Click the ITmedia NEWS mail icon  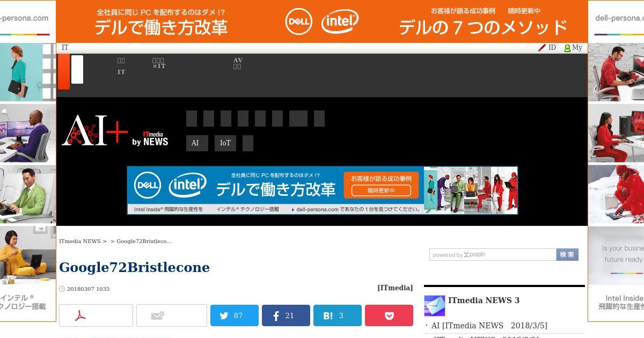[435, 306]
